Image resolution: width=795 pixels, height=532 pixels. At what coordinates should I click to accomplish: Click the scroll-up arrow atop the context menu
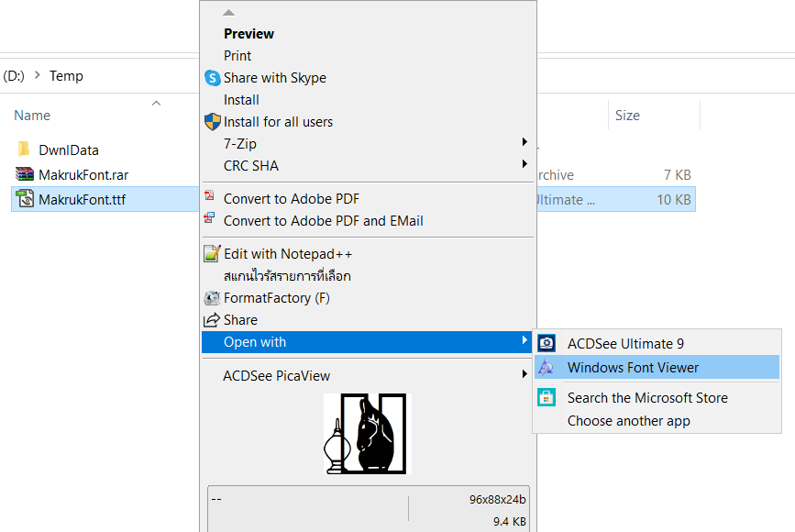[x=227, y=12]
